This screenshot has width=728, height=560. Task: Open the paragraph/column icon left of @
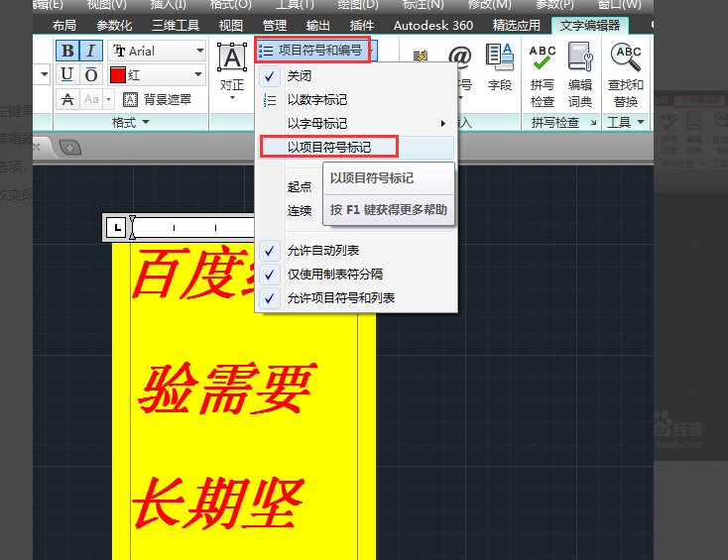point(421,56)
